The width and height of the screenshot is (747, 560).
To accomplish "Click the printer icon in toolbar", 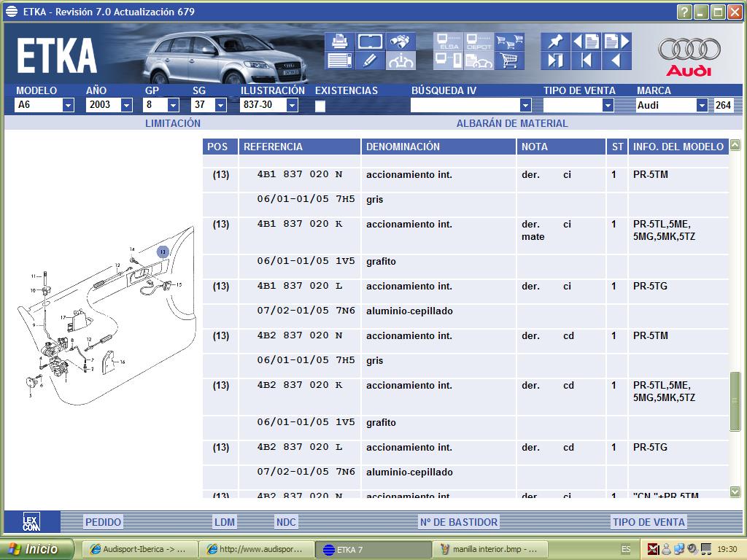I will 339,42.
